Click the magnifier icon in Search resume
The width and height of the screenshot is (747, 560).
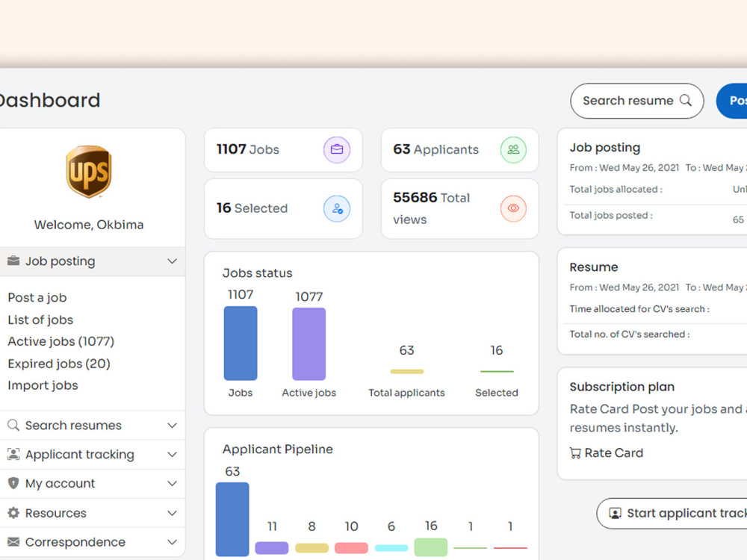(685, 101)
